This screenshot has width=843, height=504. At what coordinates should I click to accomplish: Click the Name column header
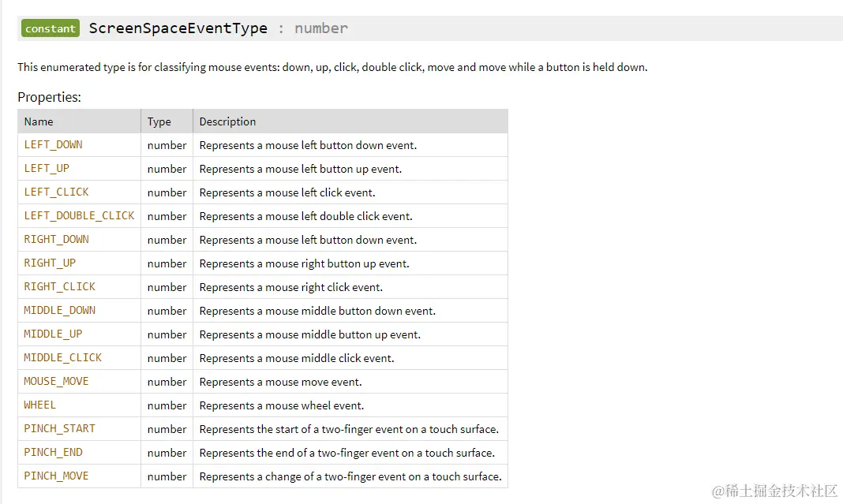(x=39, y=121)
